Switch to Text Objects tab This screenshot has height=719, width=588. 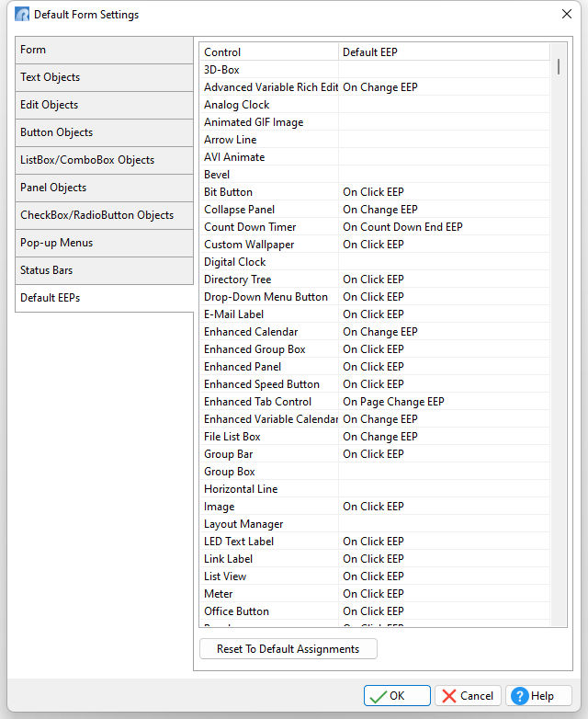point(104,77)
